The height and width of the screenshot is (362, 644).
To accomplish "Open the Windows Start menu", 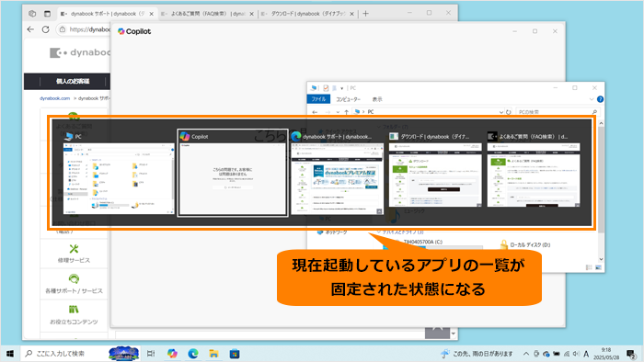I will 10,354.
